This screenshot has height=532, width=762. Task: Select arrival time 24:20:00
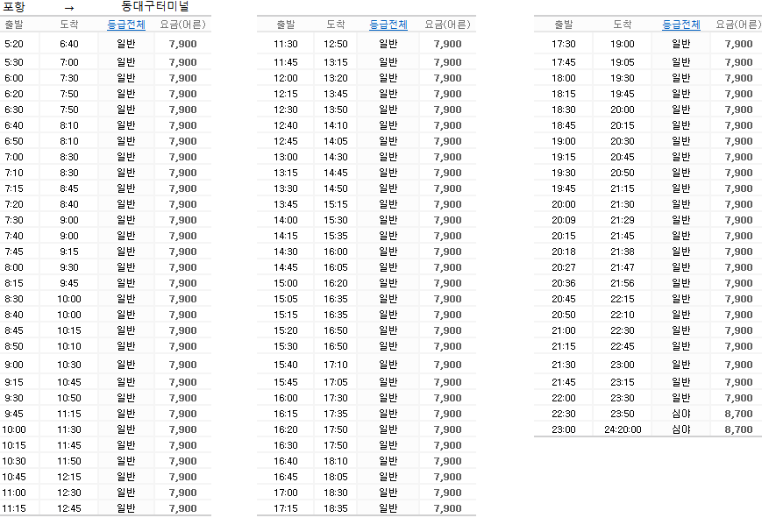pyautogui.click(x=623, y=429)
